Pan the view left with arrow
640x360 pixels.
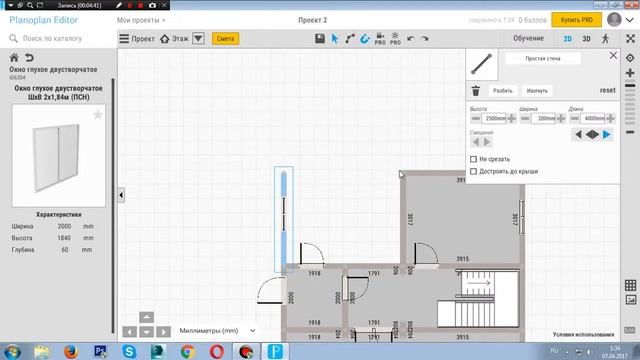click(130, 331)
